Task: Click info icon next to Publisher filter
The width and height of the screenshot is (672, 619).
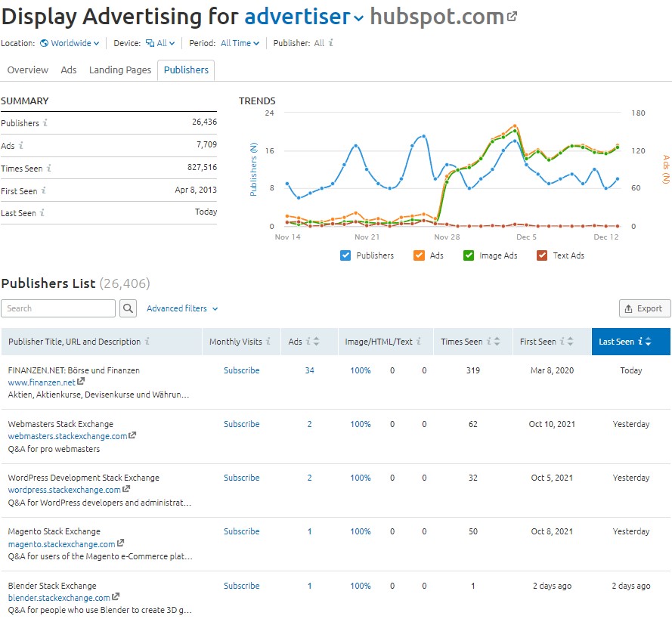Action: [331, 43]
